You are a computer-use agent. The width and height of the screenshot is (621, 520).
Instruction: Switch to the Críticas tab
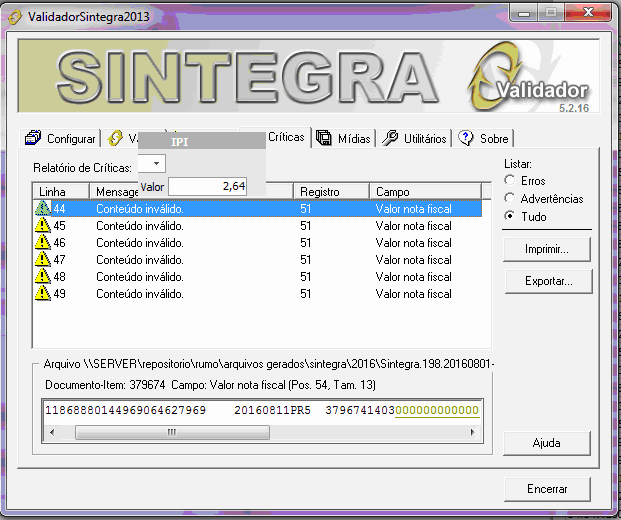[x=286, y=137]
